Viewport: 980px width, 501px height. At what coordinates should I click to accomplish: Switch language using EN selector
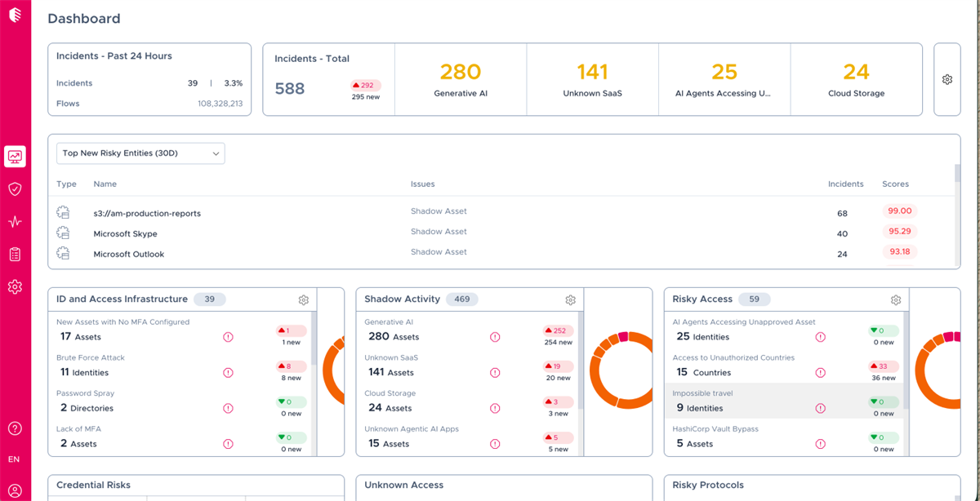(14, 459)
